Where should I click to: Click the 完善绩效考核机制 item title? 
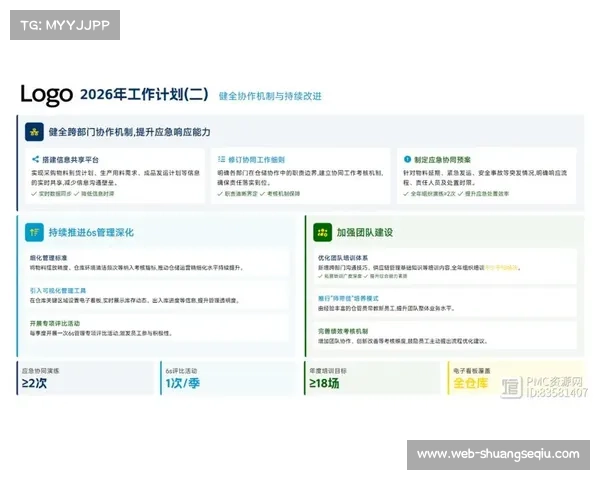(x=343, y=331)
